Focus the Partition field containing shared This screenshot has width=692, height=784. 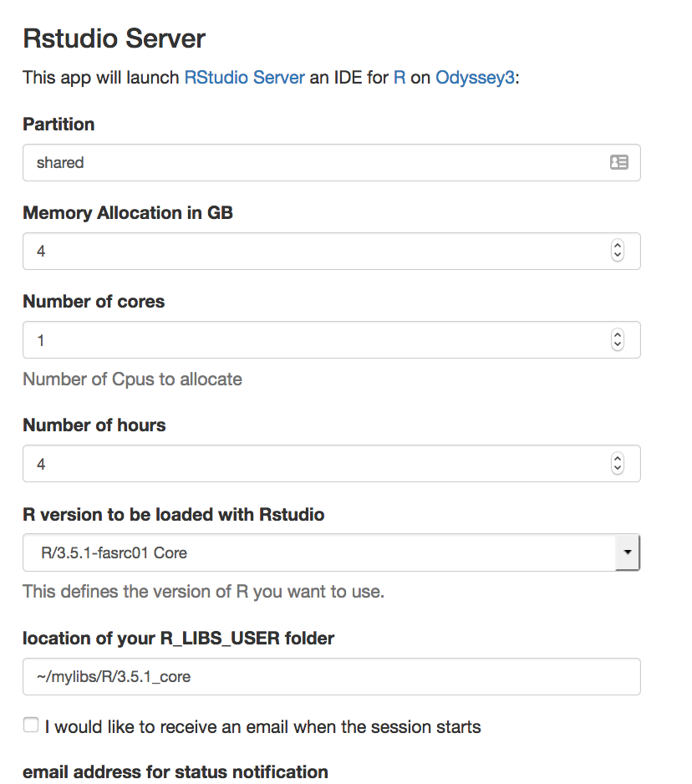coord(332,162)
